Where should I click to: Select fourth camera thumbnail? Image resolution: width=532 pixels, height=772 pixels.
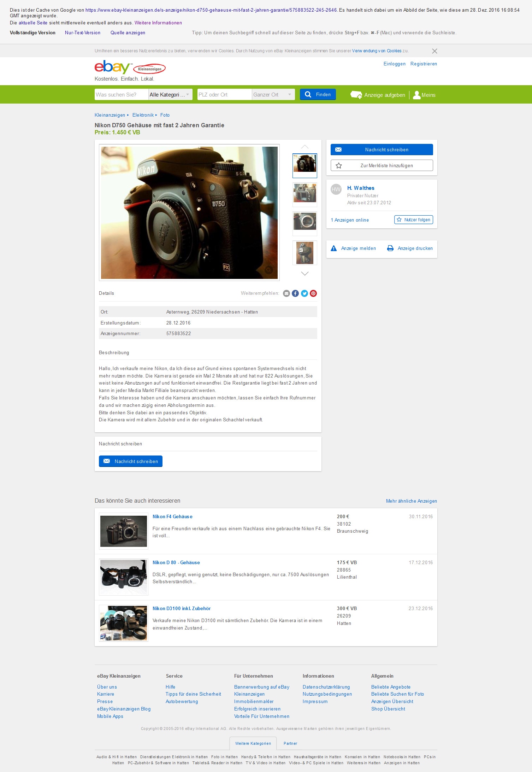click(x=305, y=253)
